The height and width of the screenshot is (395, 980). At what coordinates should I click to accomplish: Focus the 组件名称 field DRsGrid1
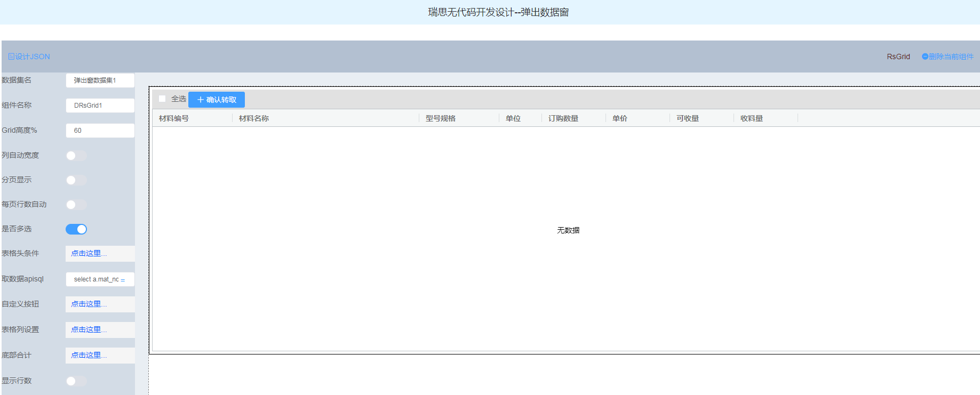click(100, 106)
